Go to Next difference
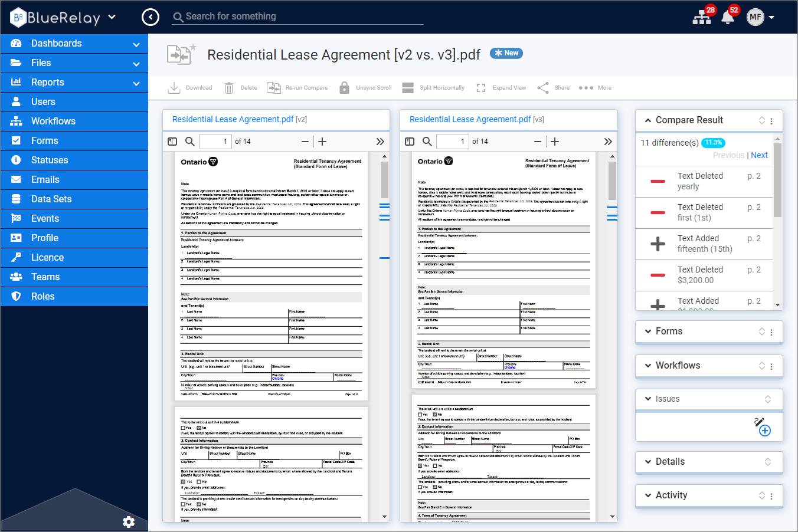The height and width of the screenshot is (532, 798). [x=760, y=155]
